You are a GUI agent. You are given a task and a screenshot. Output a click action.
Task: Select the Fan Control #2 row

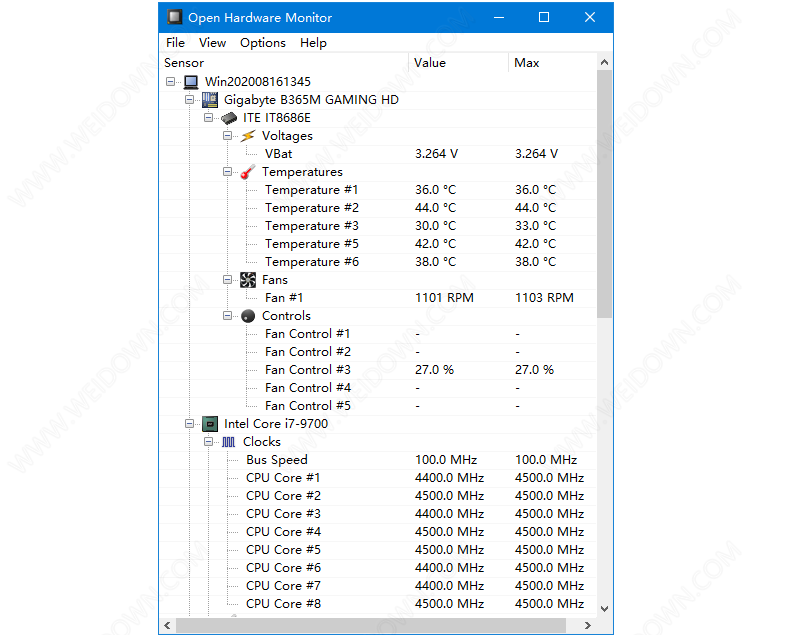pyautogui.click(x=378, y=352)
